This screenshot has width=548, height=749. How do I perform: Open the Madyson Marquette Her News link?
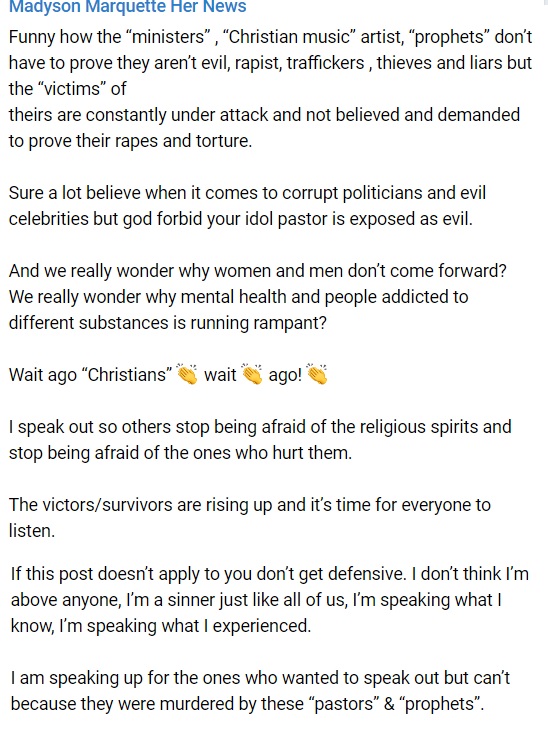(128, 7)
